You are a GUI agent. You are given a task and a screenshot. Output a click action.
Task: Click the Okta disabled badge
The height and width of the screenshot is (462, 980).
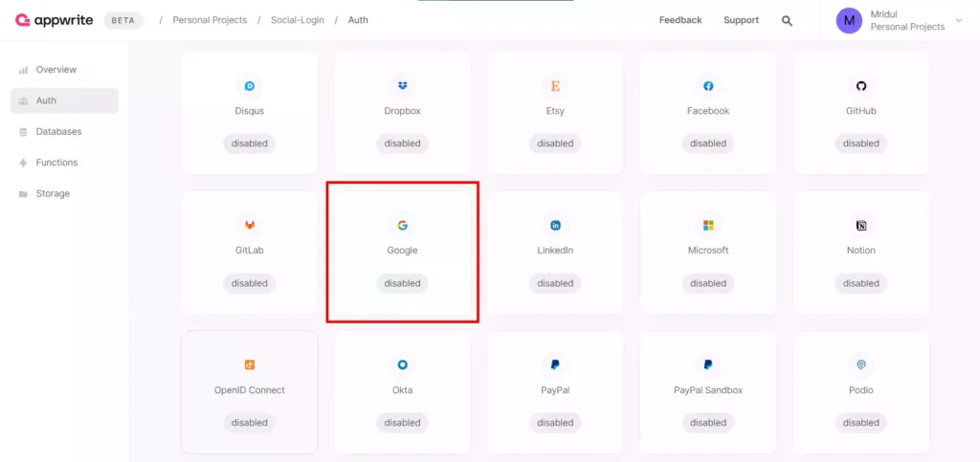point(403,423)
